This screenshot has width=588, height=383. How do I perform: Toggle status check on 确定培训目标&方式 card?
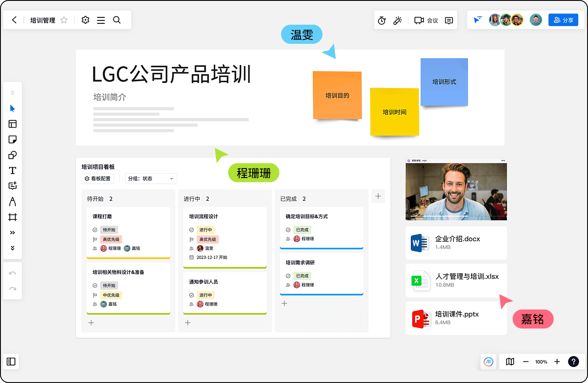point(288,230)
